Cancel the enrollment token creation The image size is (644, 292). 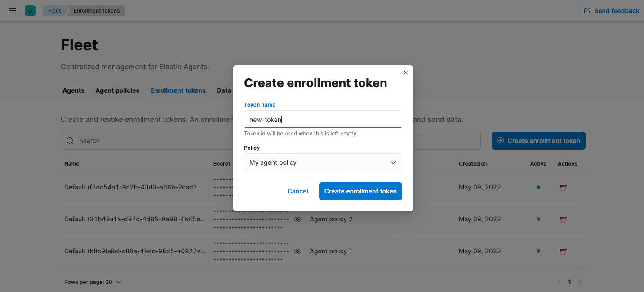(x=298, y=191)
